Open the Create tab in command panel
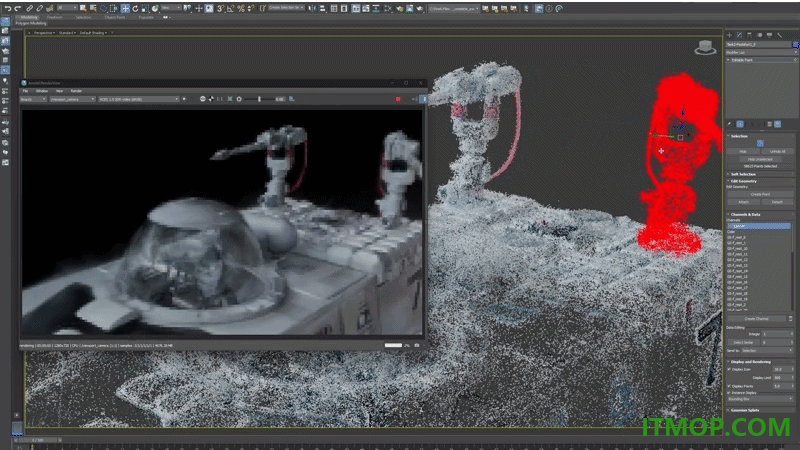This screenshot has width=800, height=450. coord(729,35)
